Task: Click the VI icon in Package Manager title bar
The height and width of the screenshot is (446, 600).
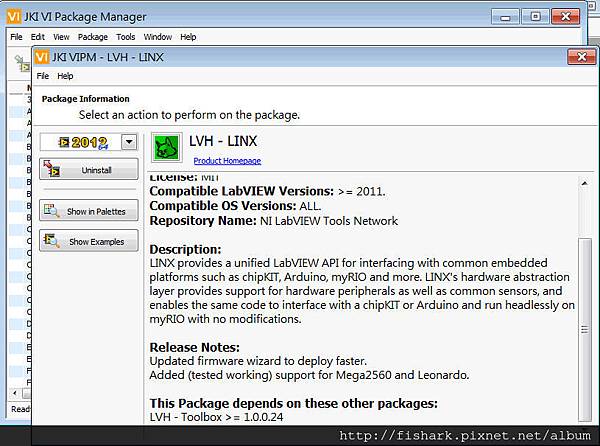Action: tap(14, 16)
